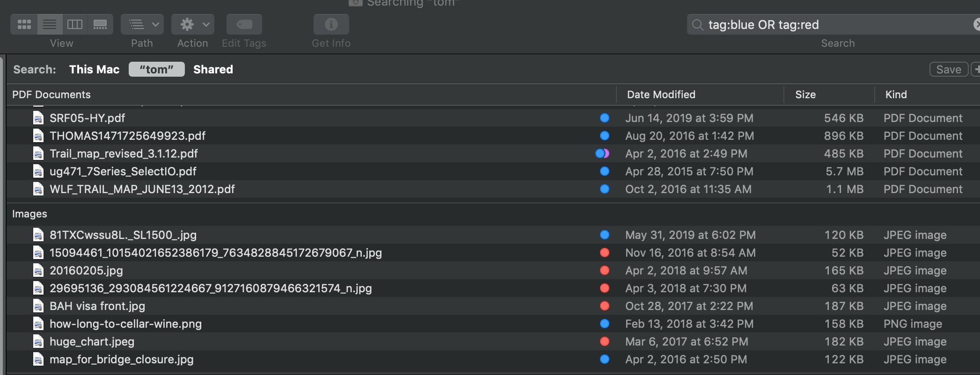Image resolution: width=980 pixels, height=375 pixels.
Task: Sort by Size column header
Action: click(805, 94)
